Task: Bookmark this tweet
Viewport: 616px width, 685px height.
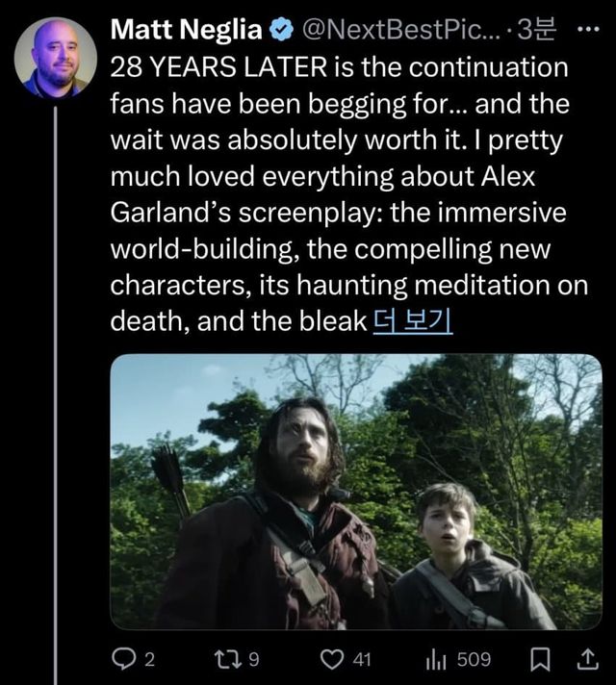Action: pyautogui.click(x=540, y=660)
